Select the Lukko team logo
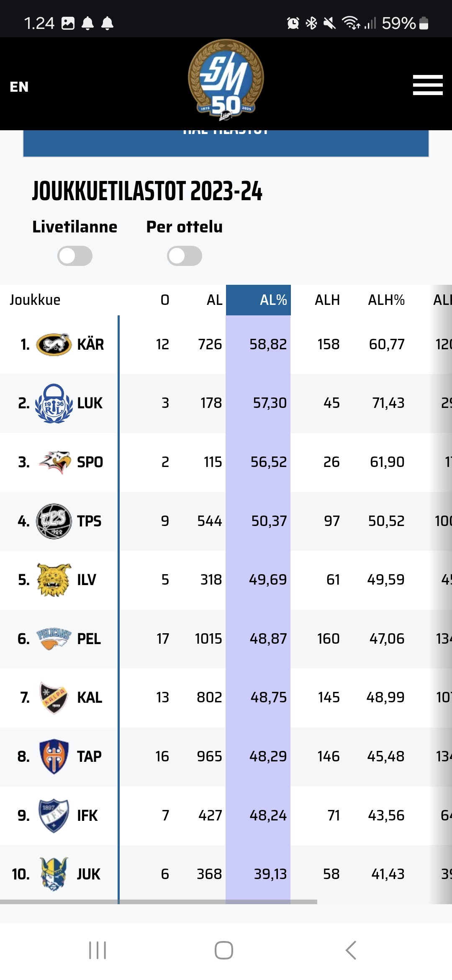 (x=54, y=403)
